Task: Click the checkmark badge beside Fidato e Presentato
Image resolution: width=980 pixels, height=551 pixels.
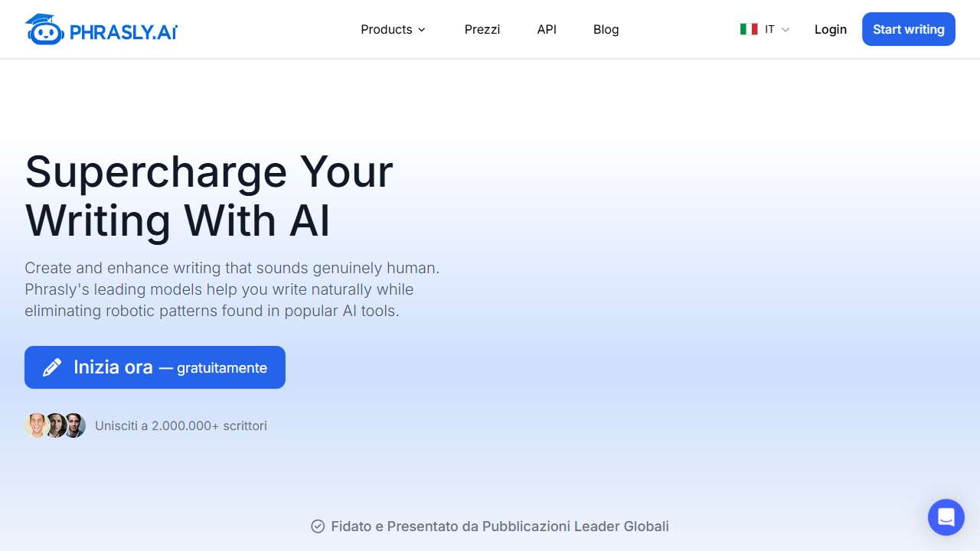Action: [318, 527]
